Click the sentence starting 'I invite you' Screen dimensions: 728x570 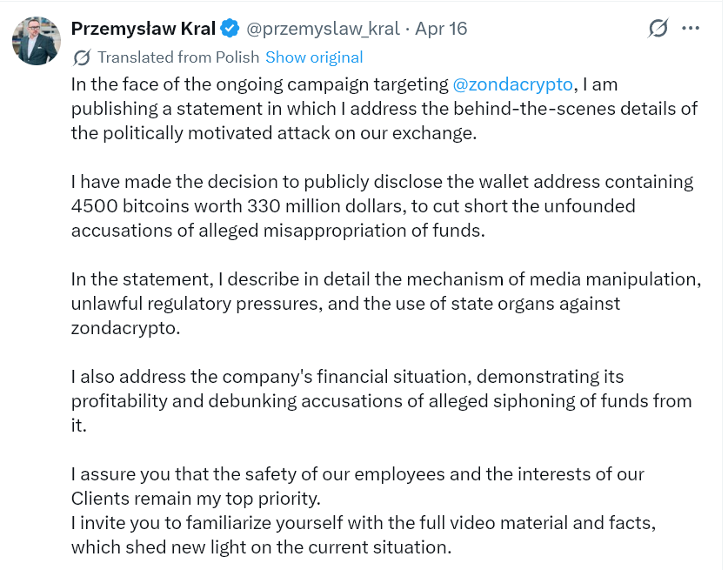[x=361, y=523]
